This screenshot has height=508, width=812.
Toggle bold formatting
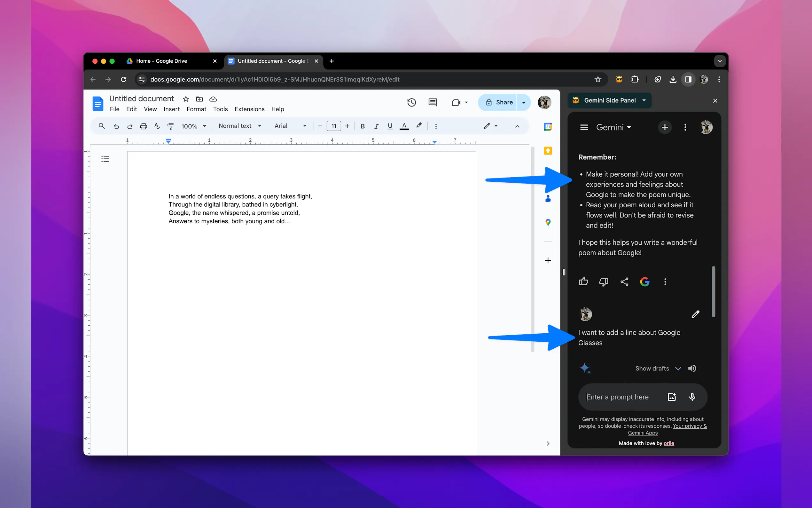point(363,126)
